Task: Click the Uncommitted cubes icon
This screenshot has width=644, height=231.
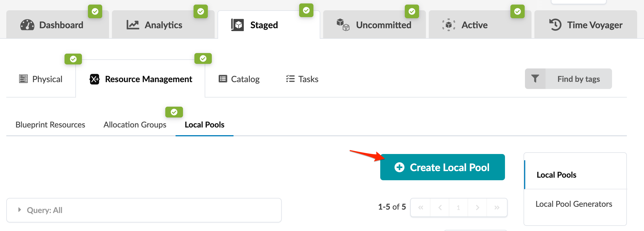Action: (343, 25)
